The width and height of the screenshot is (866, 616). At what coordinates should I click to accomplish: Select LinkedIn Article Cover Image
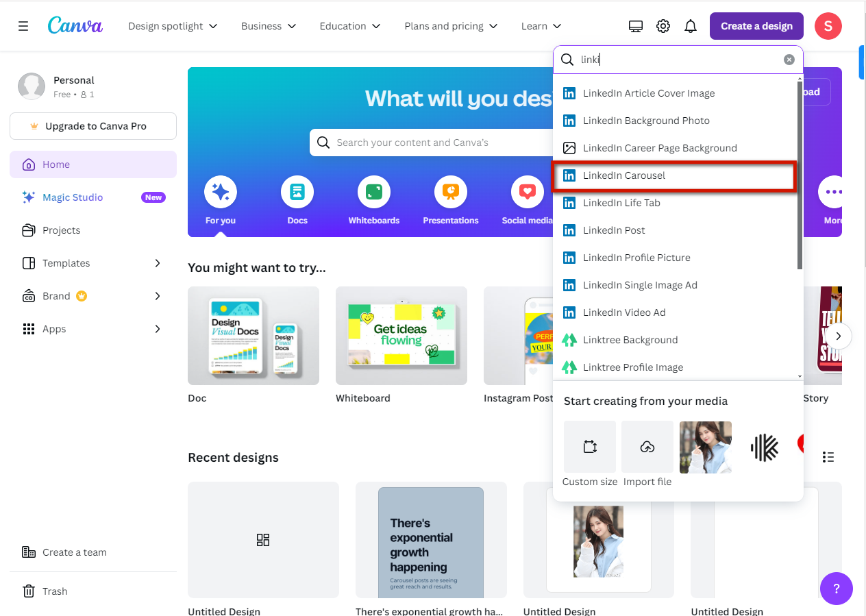[674, 93]
